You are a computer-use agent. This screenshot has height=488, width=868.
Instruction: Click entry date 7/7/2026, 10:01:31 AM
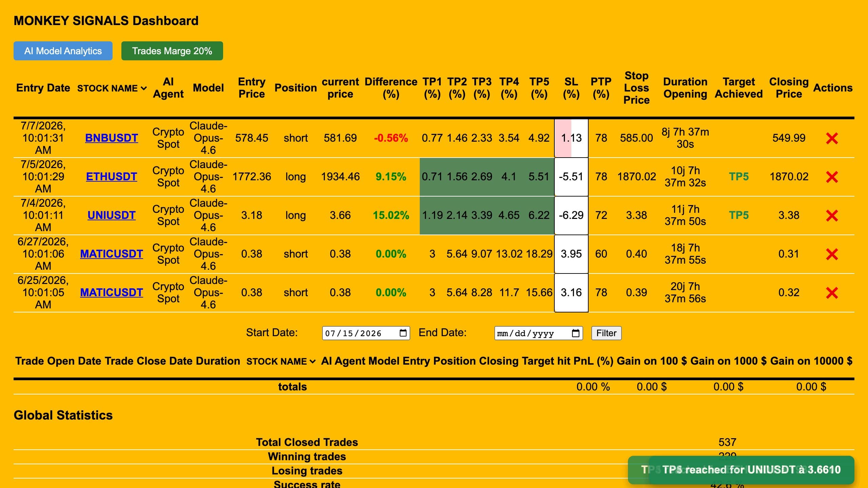(x=43, y=138)
